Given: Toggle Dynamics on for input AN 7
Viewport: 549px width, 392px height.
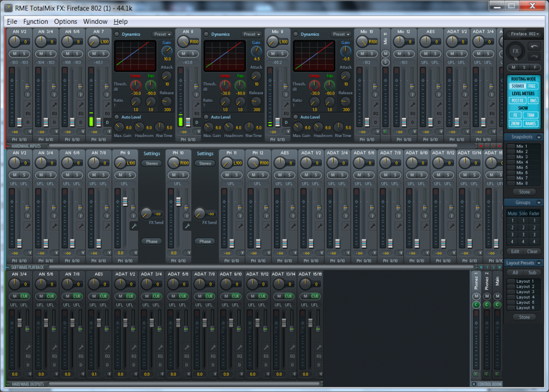Looking at the screenshot, I should tap(117, 34).
